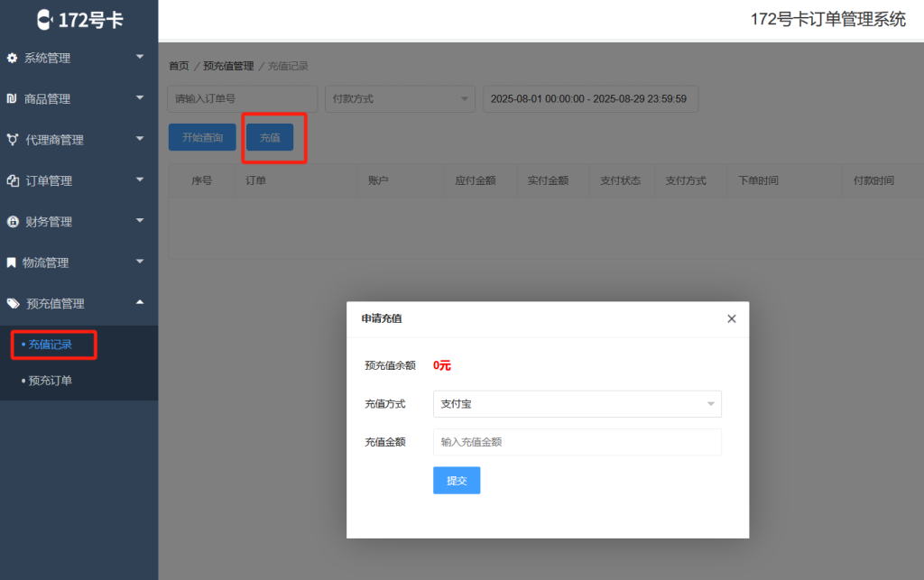
Task: Click the 输入充值金额 input field
Action: click(x=577, y=442)
